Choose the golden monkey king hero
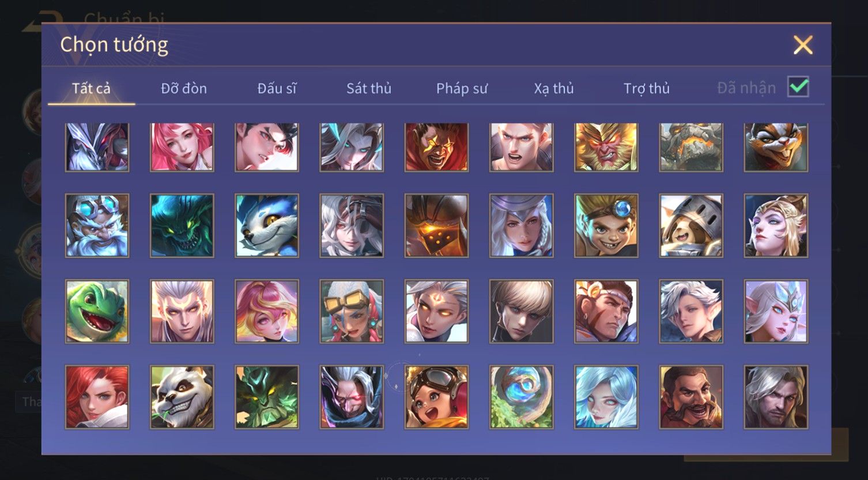868x480 pixels. [606, 147]
